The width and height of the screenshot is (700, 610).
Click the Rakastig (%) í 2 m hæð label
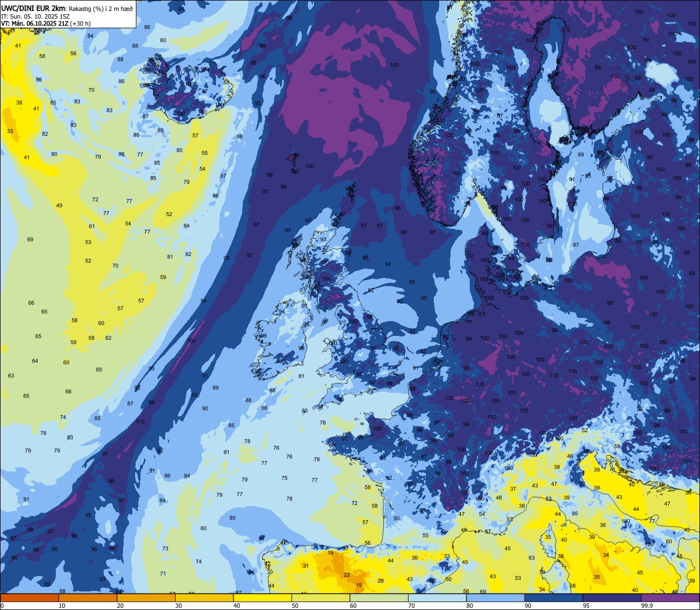(101, 8)
